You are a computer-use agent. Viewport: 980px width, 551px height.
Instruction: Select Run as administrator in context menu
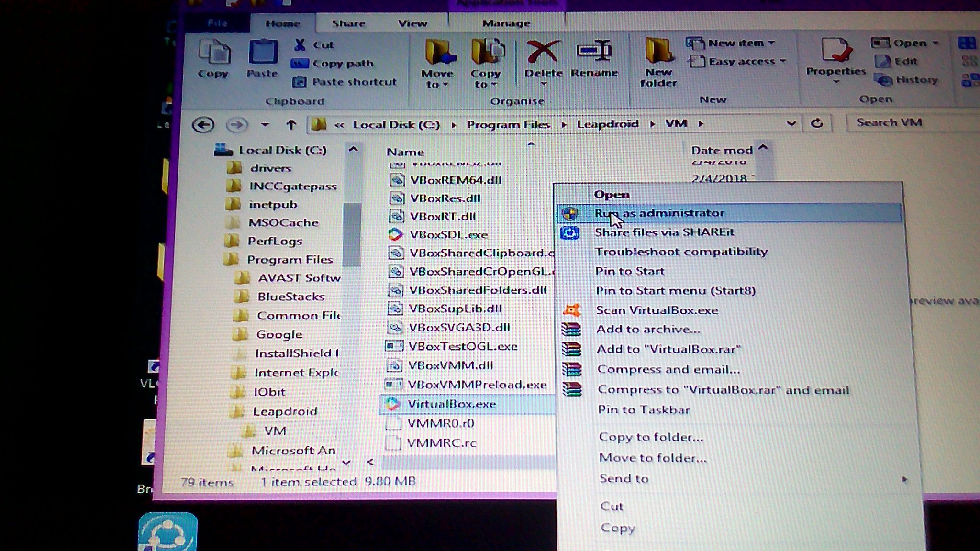[x=659, y=213]
